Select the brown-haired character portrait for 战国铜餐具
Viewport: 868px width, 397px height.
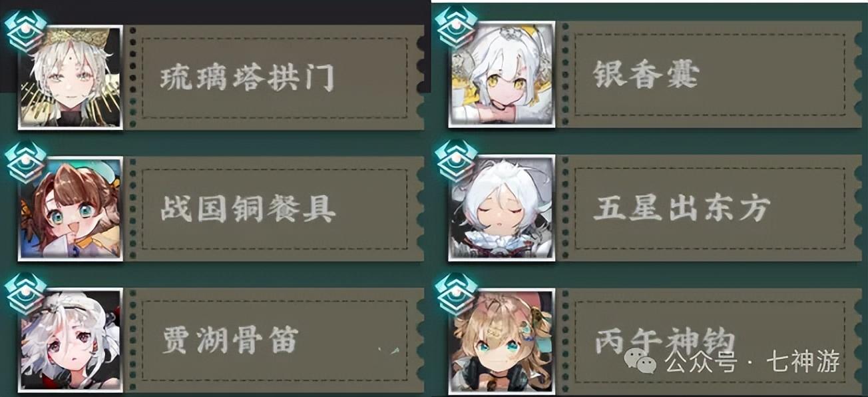coord(70,208)
